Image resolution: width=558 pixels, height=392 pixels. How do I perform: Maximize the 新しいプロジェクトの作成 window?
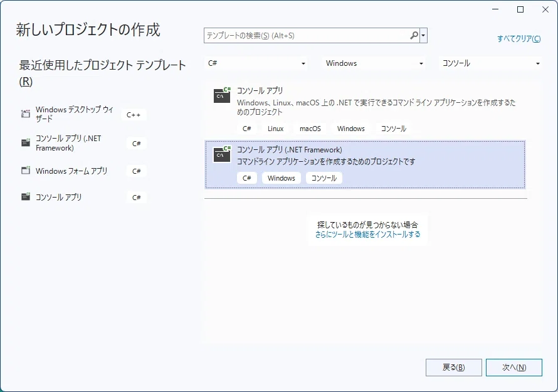[x=520, y=9]
